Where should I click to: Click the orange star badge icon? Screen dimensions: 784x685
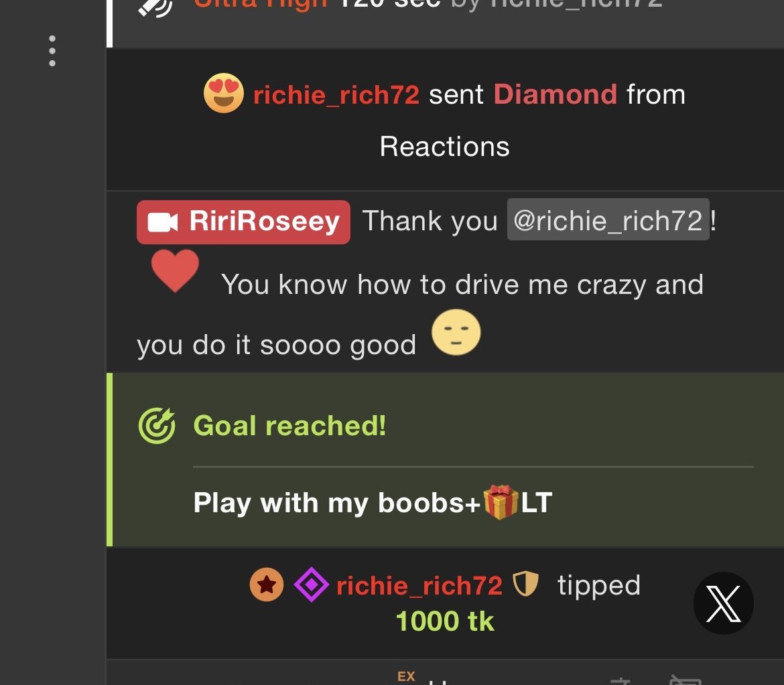267,584
